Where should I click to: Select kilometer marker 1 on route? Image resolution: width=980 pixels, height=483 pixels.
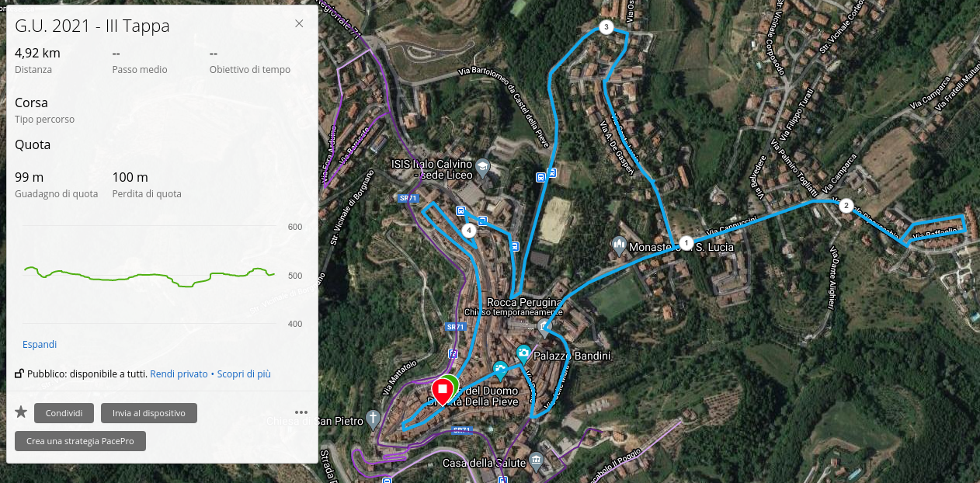(x=686, y=242)
